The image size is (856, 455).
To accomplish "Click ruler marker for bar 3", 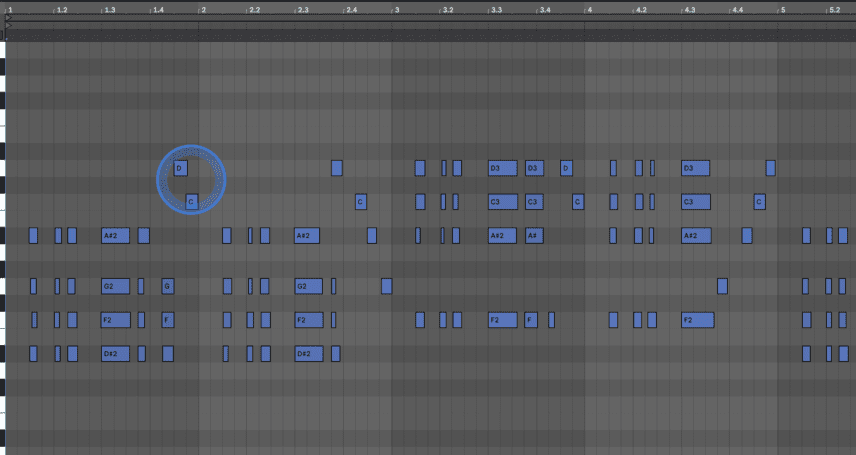I will coord(396,10).
